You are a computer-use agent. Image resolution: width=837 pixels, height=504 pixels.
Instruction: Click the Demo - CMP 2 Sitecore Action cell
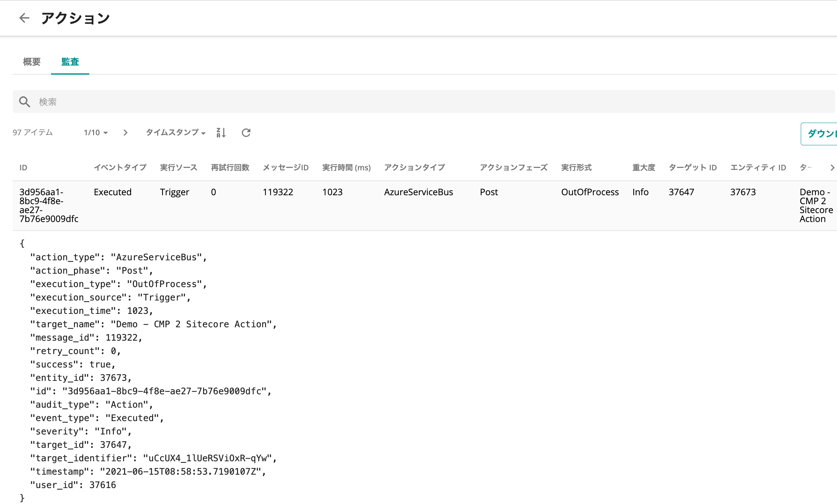tap(816, 205)
